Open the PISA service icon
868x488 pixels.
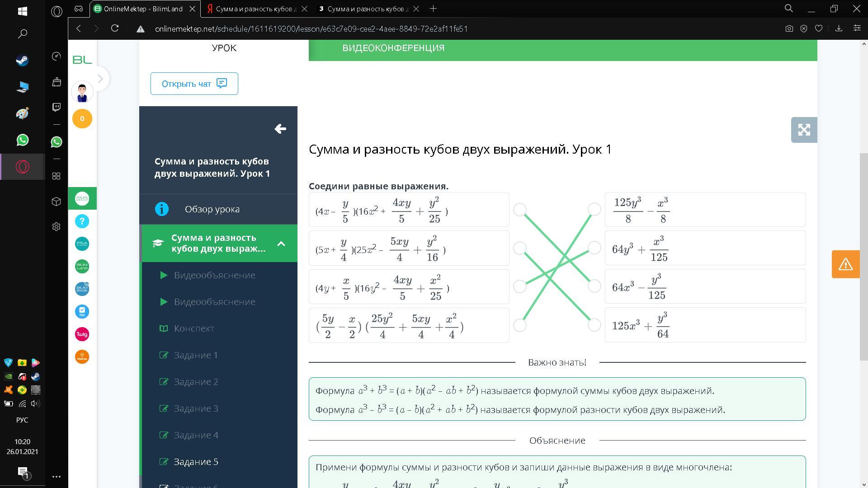pos(82,244)
